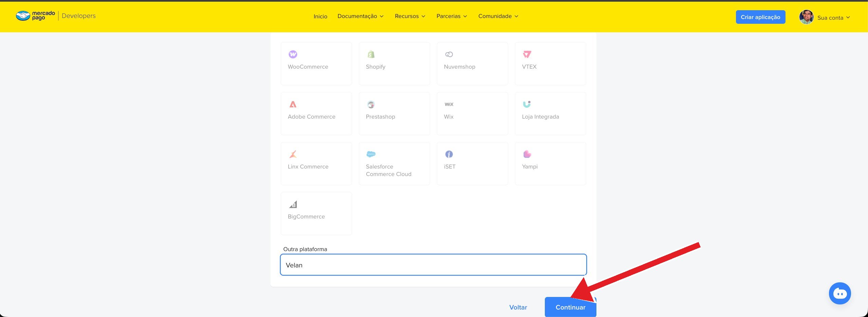
Task: Click the Developers header link
Action: point(79,16)
